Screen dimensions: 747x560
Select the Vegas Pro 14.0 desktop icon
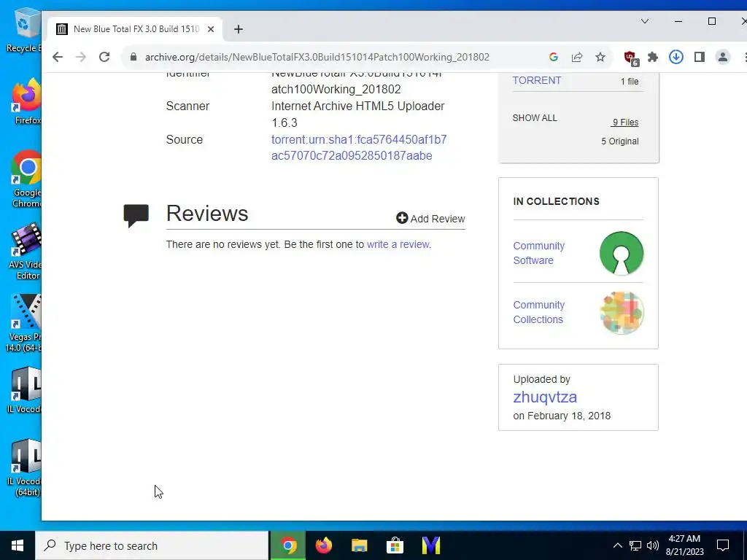(24, 324)
